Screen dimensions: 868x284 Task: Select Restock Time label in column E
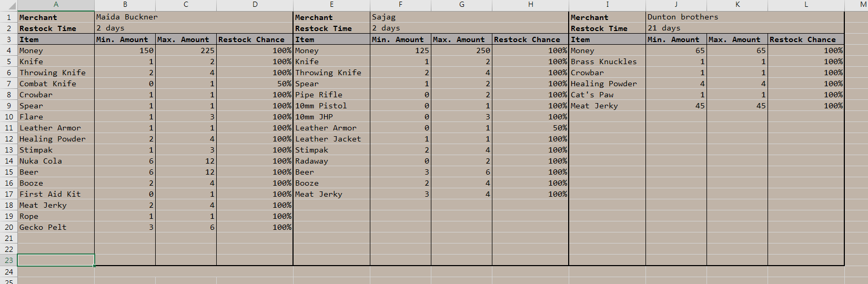(331, 28)
